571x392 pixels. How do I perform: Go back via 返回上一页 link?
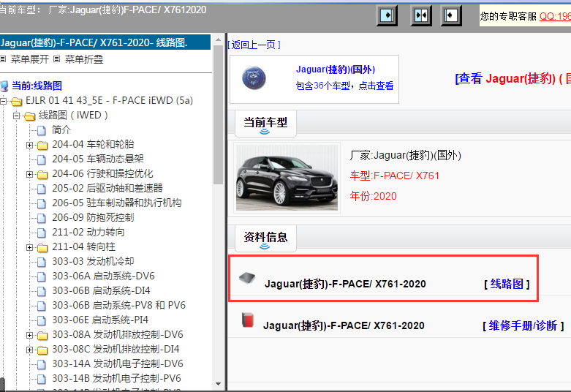(x=254, y=45)
